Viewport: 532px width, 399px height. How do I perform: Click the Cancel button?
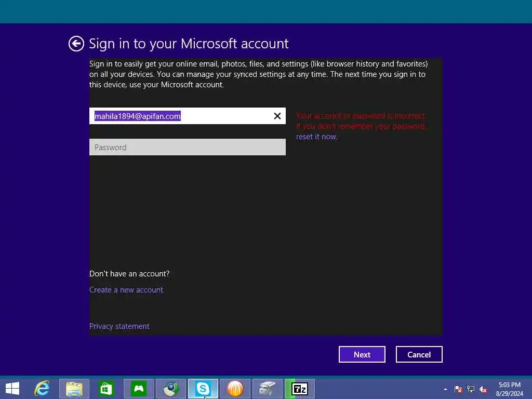point(419,354)
